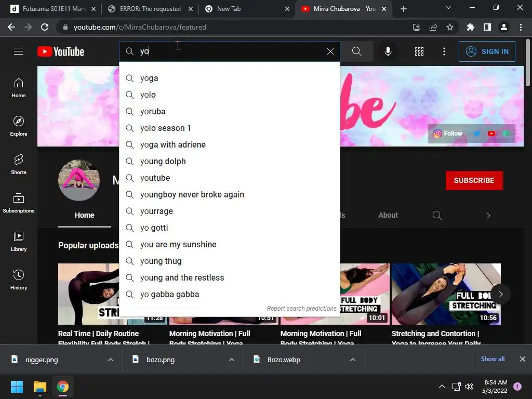Open the YouTube apps grid
The image size is (532, 399).
(x=419, y=51)
